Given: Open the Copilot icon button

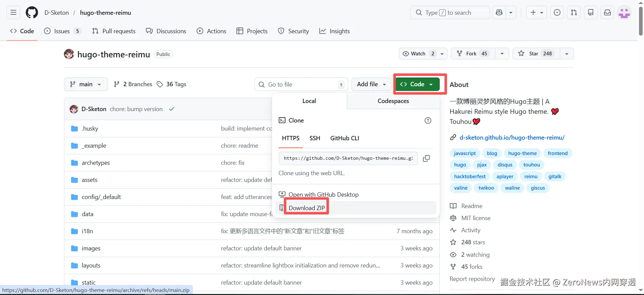Looking at the screenshot, I should tap(499, 13).
